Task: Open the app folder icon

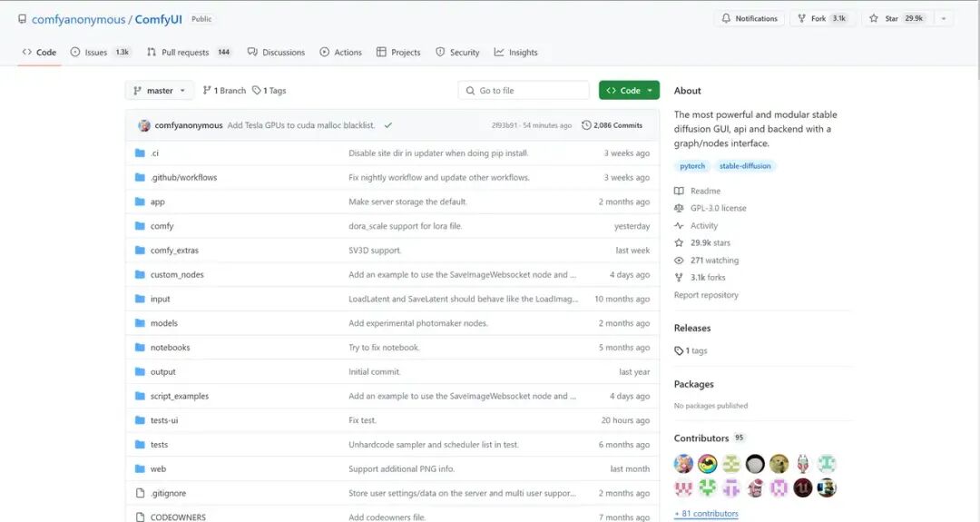Action: pos(140,202)
